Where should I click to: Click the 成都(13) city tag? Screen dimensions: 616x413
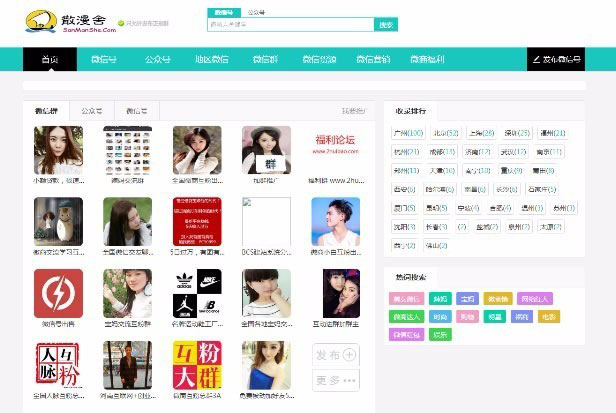[442, 152]
